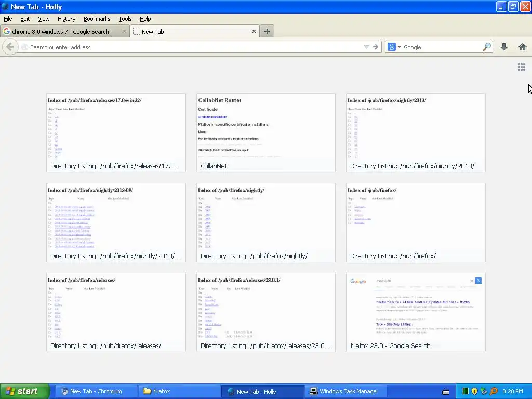Open the CollabNet Router thumbnail
Screen dimensions: 532x399
click(265, 132)
